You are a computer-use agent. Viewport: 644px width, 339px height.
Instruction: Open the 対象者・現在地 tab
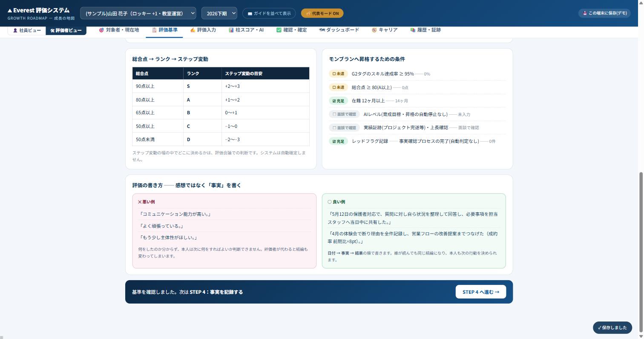[119, 30]
